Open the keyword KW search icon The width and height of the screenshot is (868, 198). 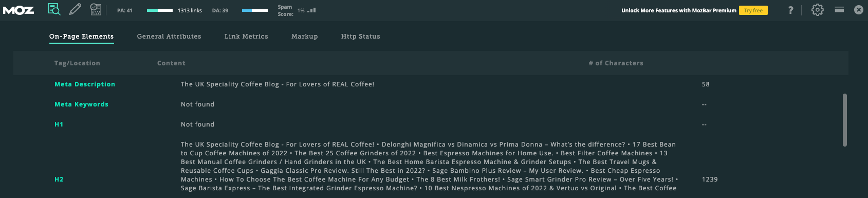point(96,9)
